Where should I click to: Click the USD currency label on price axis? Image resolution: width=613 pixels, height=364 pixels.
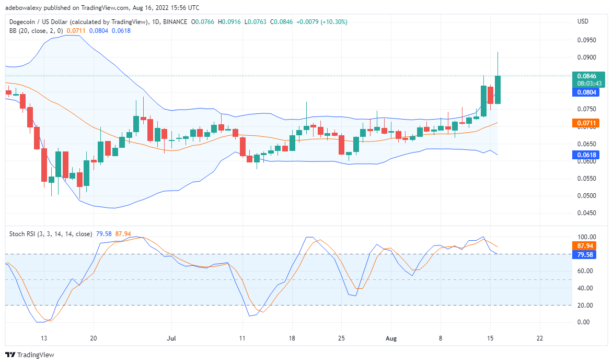583,21
